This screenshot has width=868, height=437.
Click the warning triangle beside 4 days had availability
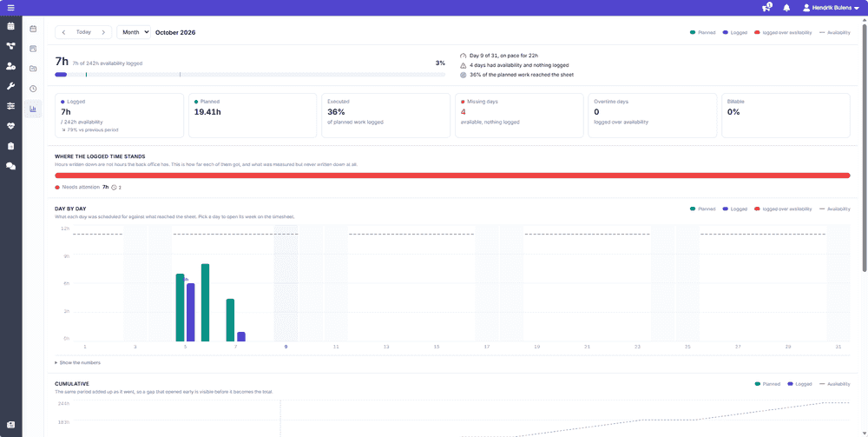tap(464, 65)
